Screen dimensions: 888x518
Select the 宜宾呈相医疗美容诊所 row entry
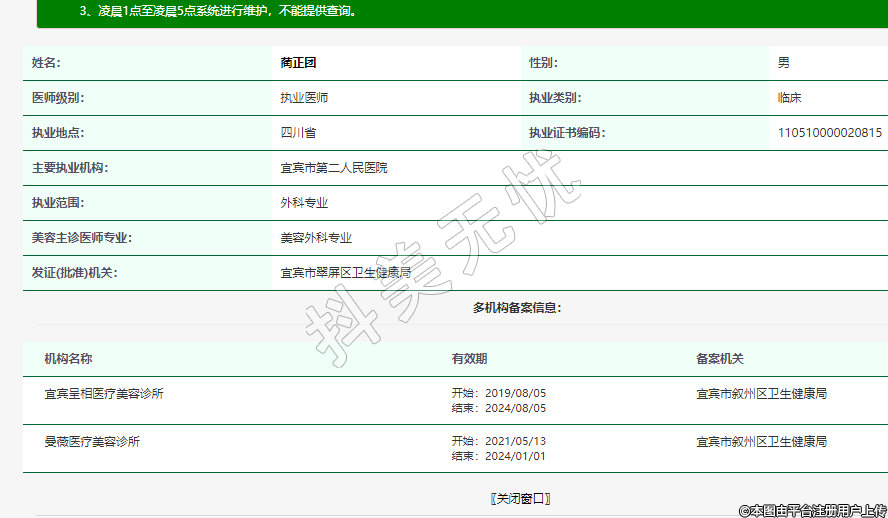[103, 394]
